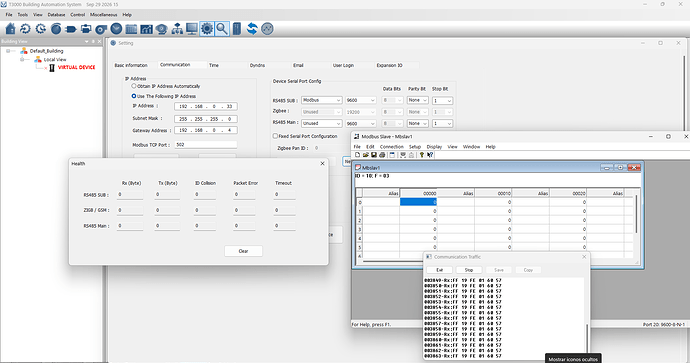This screenshot has height=363, width=690.
Task: Click RS485 SUB Rx (Byte) field in Health
Action: pyautogui.click(x=130, y=194)
